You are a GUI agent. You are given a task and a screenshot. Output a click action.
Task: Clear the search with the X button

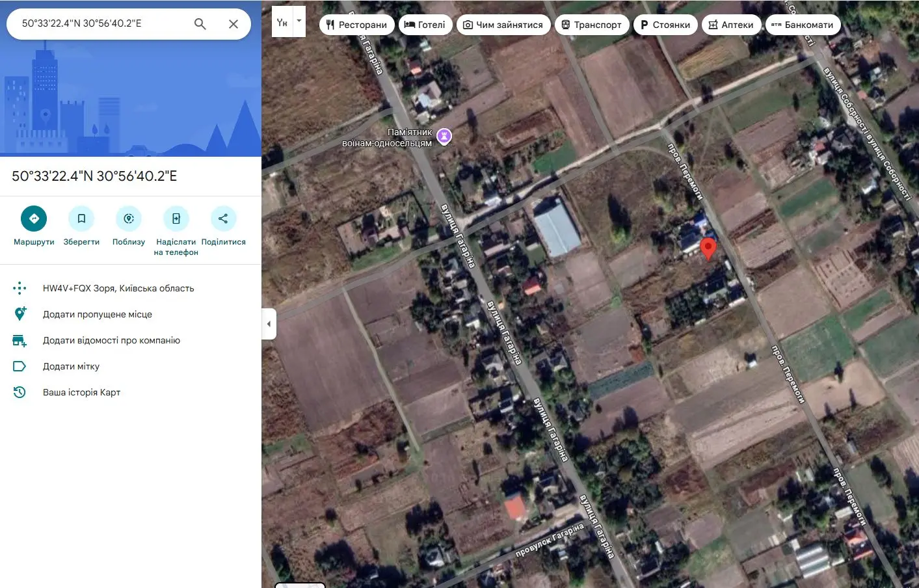(x=233, y=23)
